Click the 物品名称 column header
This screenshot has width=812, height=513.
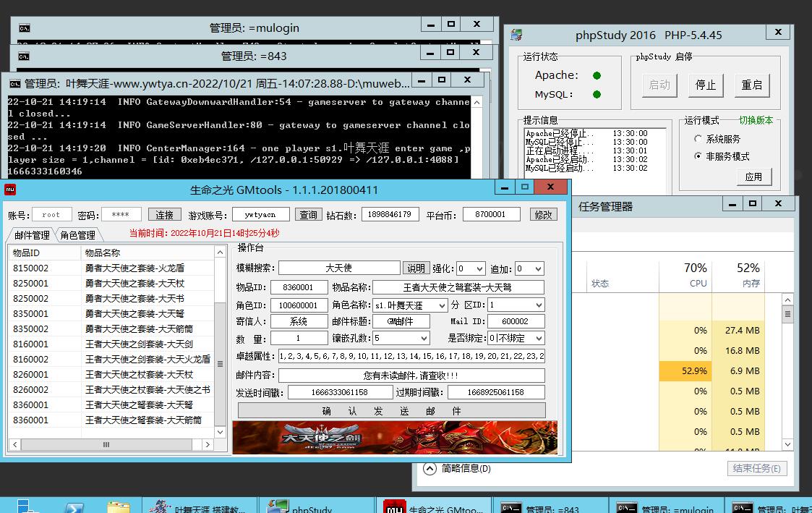[x=147, y=253]
